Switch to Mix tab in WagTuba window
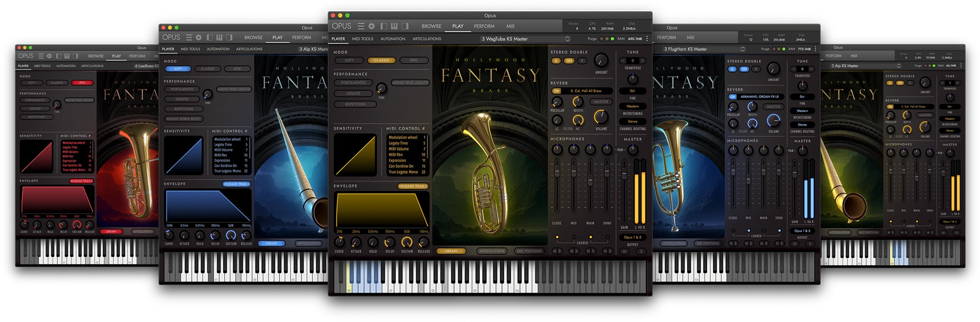Image resolution: width=980 pixels, height=322 pixels. click(x=511, y=26)
